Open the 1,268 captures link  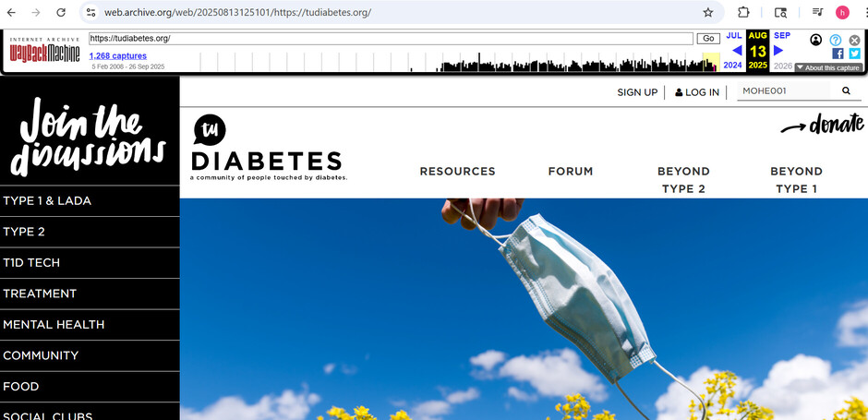coord(118,56)
